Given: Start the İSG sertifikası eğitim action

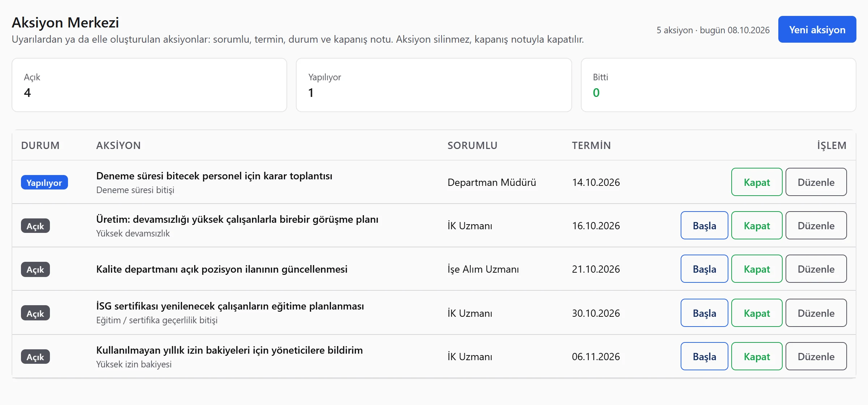Looking at the screenshot, I should pos(704,313).
